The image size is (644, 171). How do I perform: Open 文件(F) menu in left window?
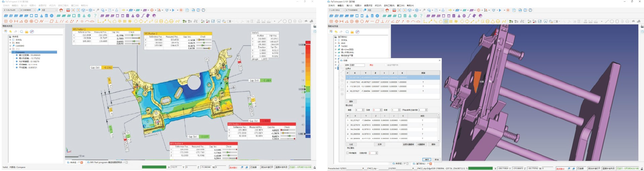tap(6, 5)
